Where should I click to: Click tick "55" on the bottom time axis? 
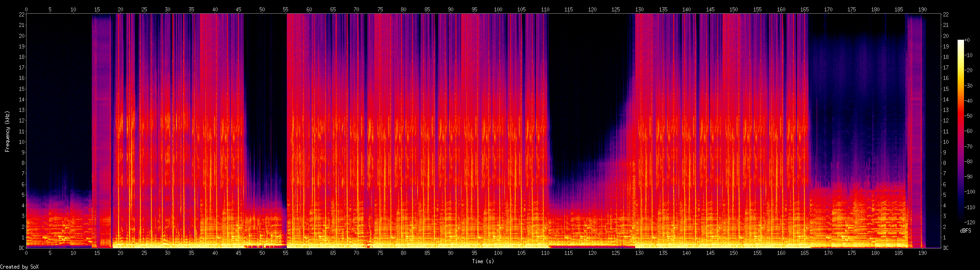pyautogui.click(x=285, y=253)
